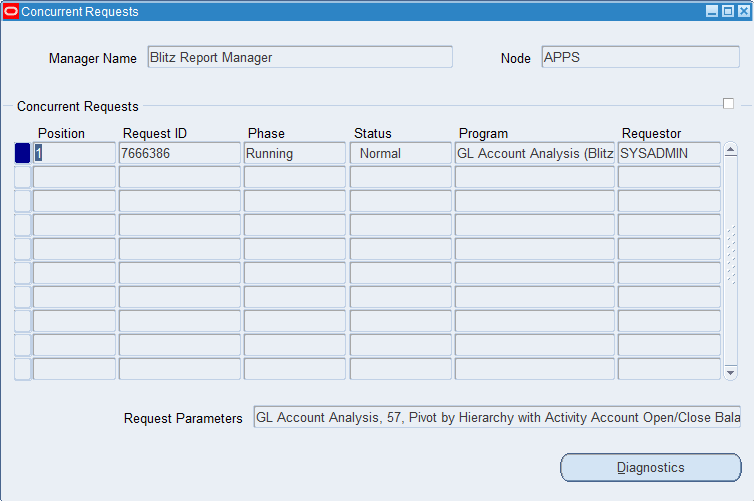The height and width of the screenshot is (501, 754).
Task: Click the record indicator of second row
Action: coord(23,177)
